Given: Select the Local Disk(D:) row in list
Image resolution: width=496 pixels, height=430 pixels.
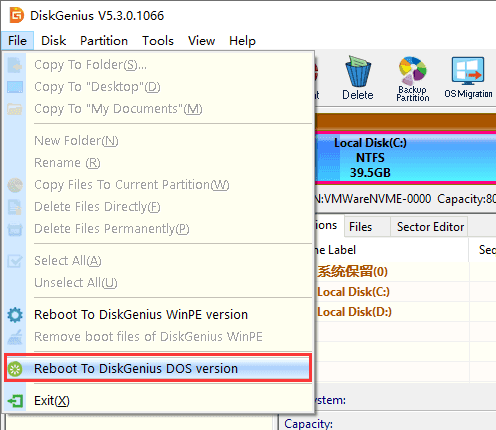Looking at the screenshot, I should point(406,312).
